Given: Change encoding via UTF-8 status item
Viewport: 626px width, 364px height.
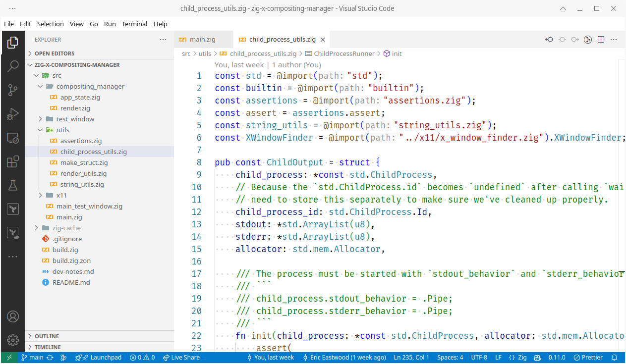Looking at the screenshot, I should pyautogui.click(x=479, y=358).
